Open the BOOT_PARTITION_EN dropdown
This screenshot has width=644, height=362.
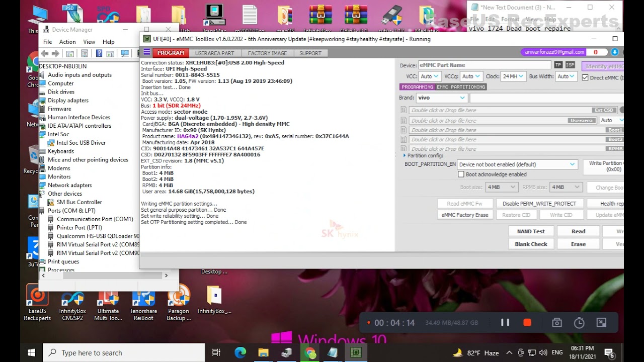pos(517,164)
